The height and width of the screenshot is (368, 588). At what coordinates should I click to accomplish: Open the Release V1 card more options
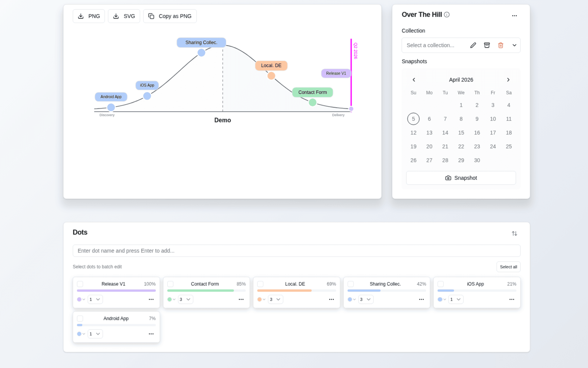(x=151, y=299)
